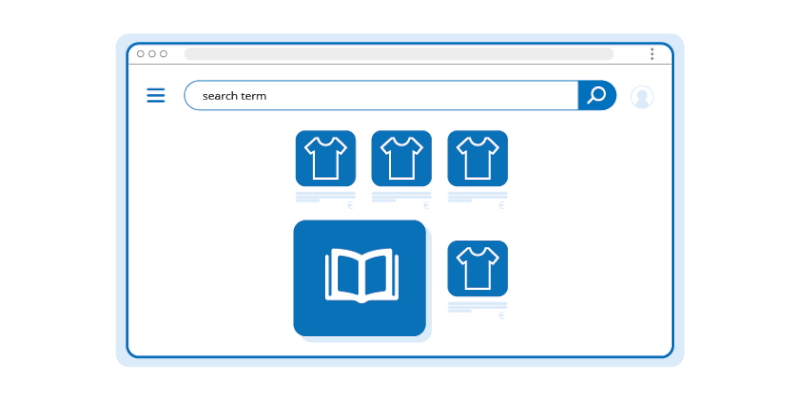
Task: Click the euro price under the middle top t-shirt
Action: [426, 206]
